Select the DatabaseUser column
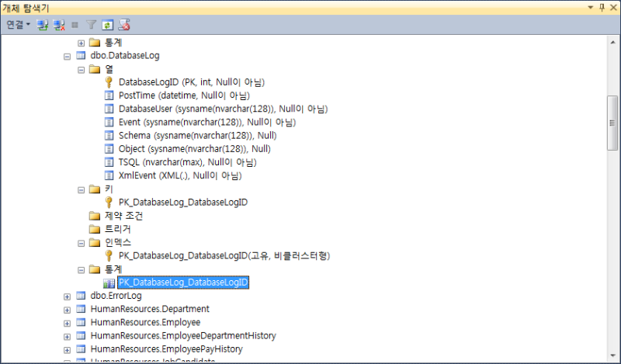Screen dimensions: 621x364 click(x=223, y=109)
